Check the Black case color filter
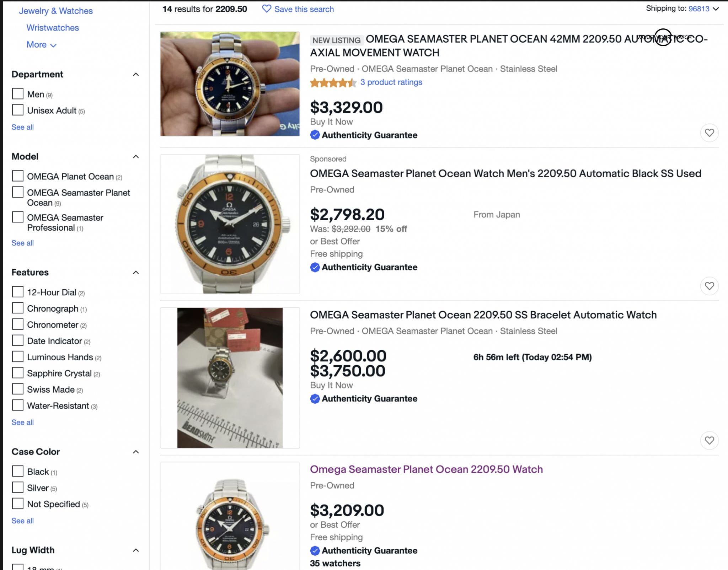This screenshot has width=728, height=570. (x=17, y=471)
